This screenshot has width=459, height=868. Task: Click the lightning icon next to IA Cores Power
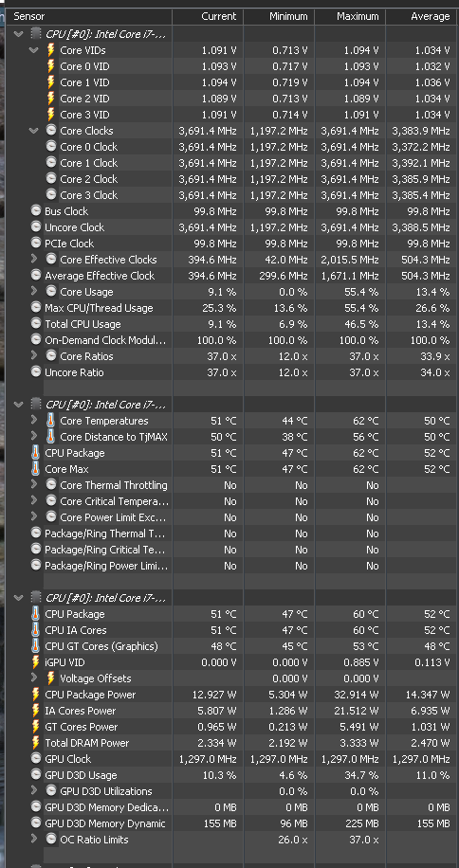36,710
